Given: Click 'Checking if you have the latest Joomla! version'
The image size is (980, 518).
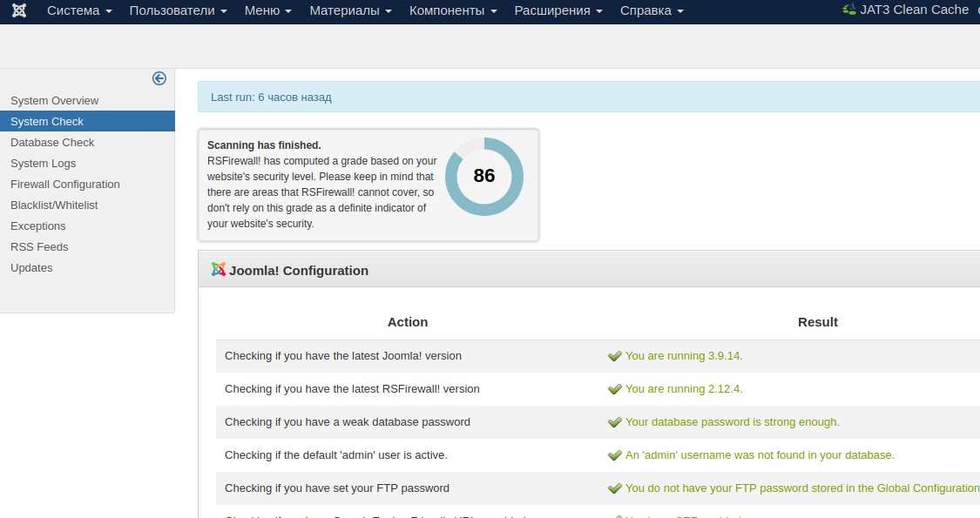Looking at the screenshot, I should coord(343,355).
